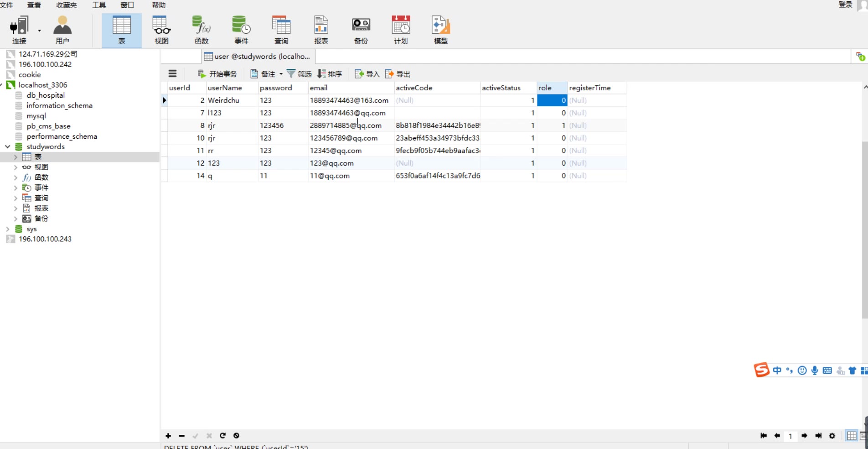Open the Model (模型) toolbar icon
Image resolution: width=868 pixels, height=449 pixels.
(440, 30)
